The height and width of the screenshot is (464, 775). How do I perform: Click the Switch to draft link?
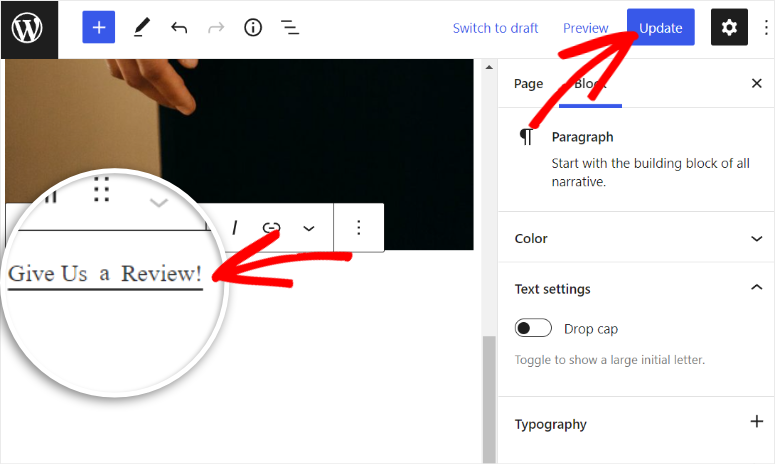coord(495,28)
